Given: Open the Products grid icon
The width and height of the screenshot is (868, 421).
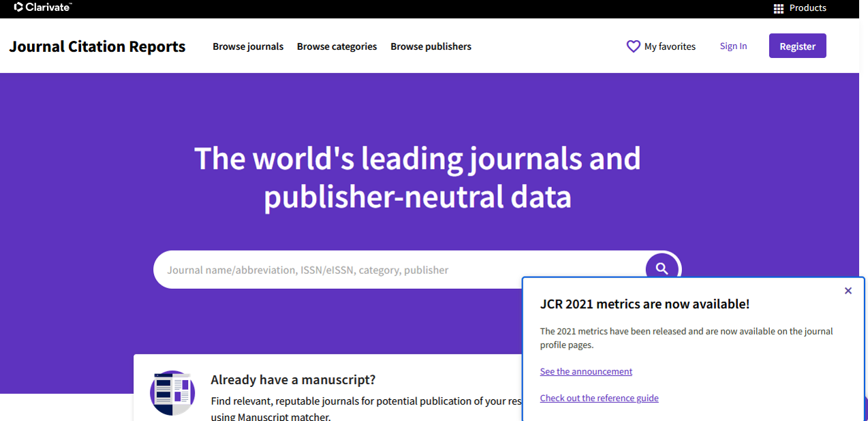Looking at the screenshot, I should point(779,9).
